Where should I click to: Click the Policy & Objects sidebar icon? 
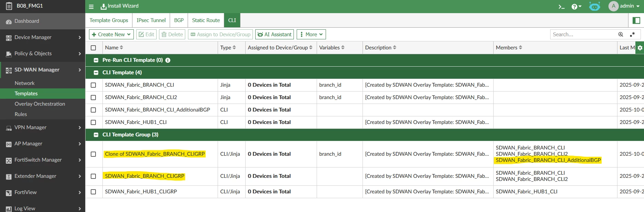tap(9, 54)
